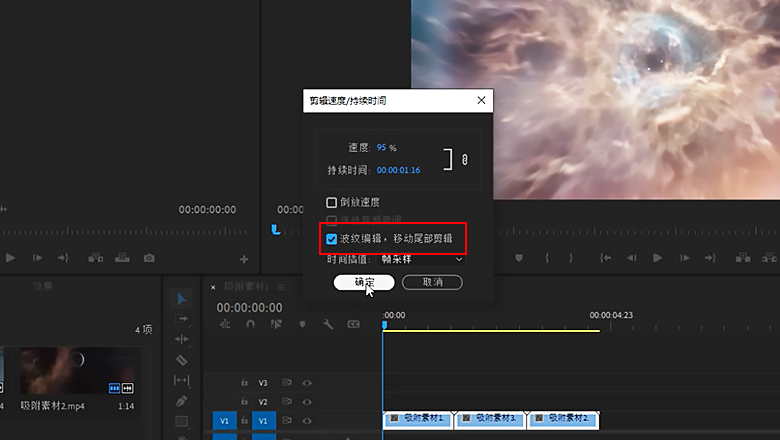Uncheck 波纹编辑，移动尾部剪辑 checkbox

click(x=332, y=239)
